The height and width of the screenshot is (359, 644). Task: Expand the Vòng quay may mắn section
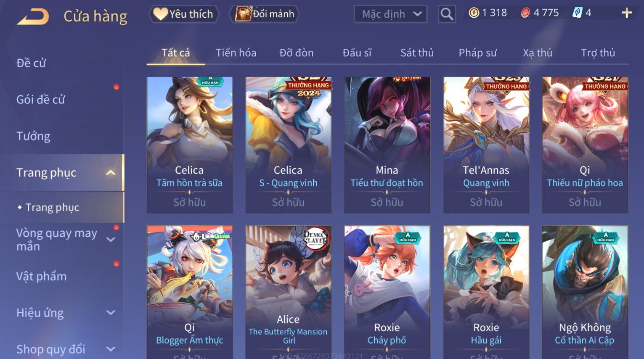pyautogui.click(x=111, y=240)
